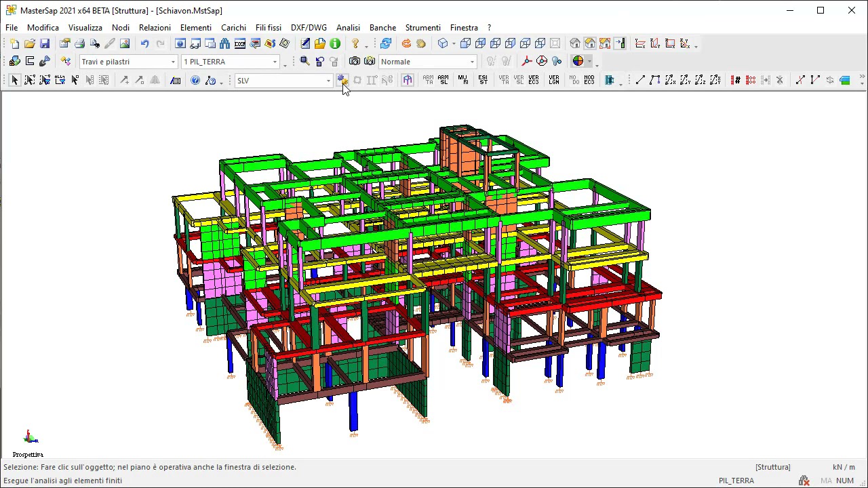Click the camera snapshot icon
This screenshot has height=488, width=868.
click(355, 62)
